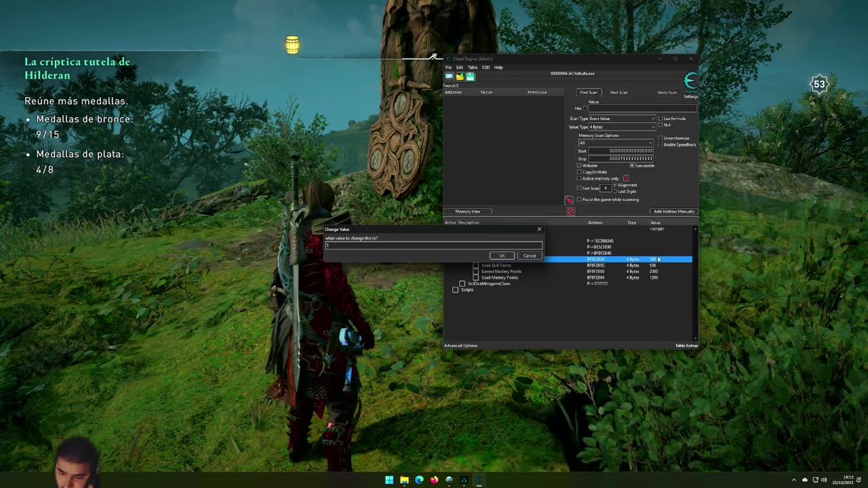This screenshot has height=488, width=868.
Task: Open Cheat Engine Settings logo
Action: 690,83
